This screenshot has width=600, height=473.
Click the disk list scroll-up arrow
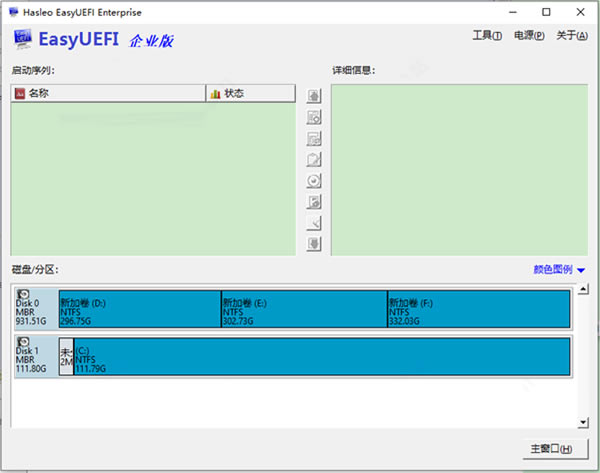click(583, 289)
